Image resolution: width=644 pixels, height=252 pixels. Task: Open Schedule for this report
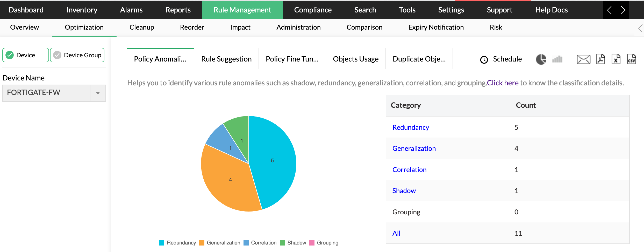(501, 59)
